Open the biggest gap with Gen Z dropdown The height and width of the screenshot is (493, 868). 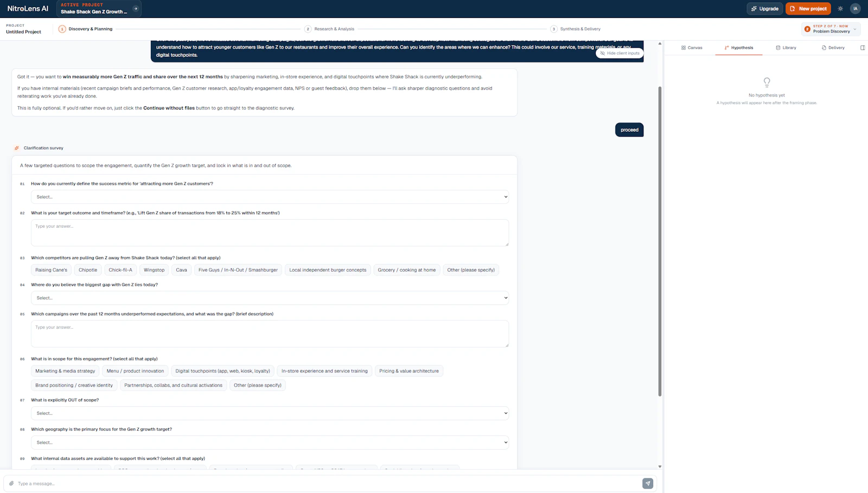pos(270,298)
